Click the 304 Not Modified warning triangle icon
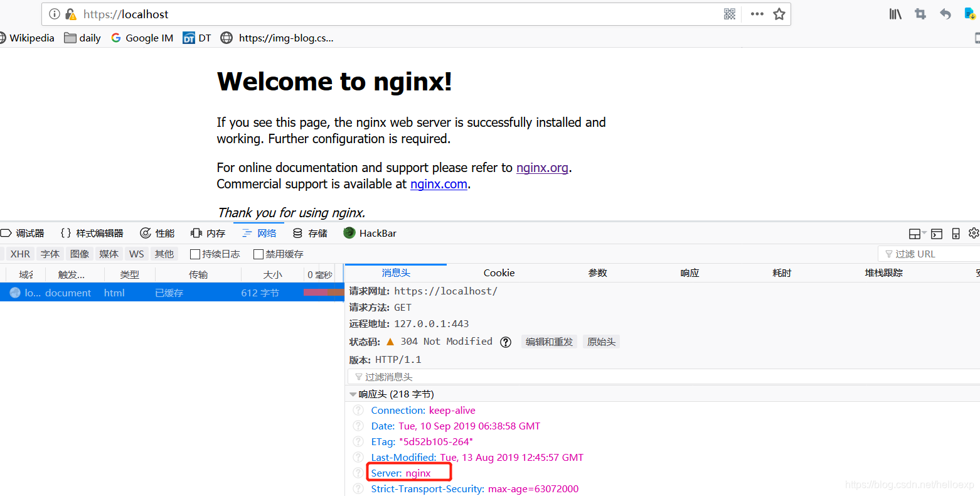The width and height of the screenshot is (980, 496). point(390,342)
